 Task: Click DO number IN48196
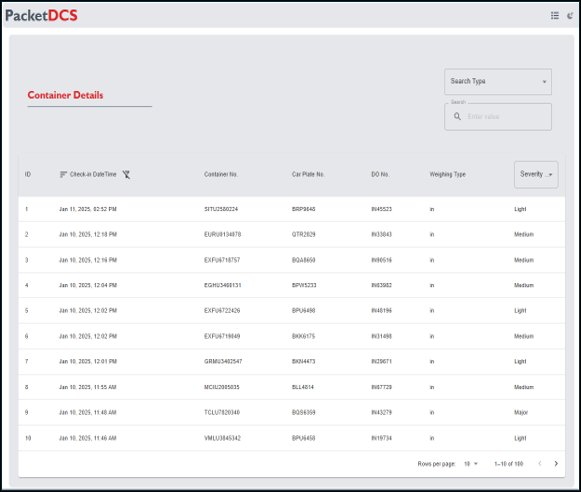[x=381, y=310]
